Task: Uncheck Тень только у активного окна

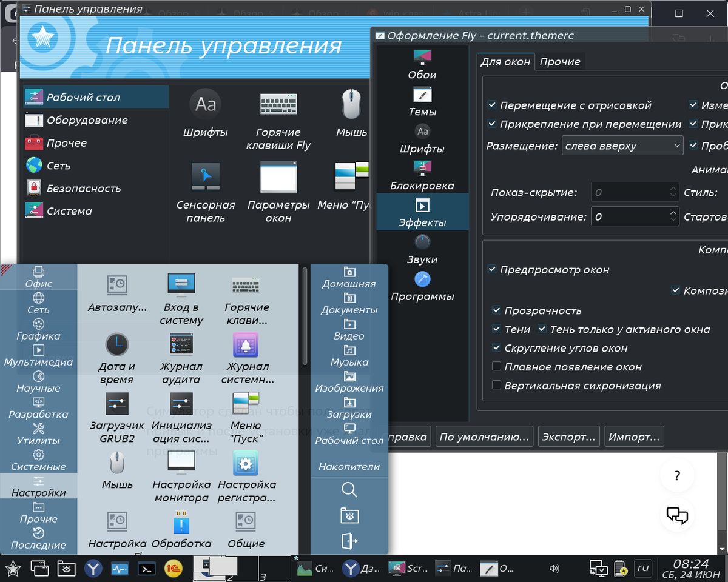Action: pyautogui.click(x=542, y=330)
